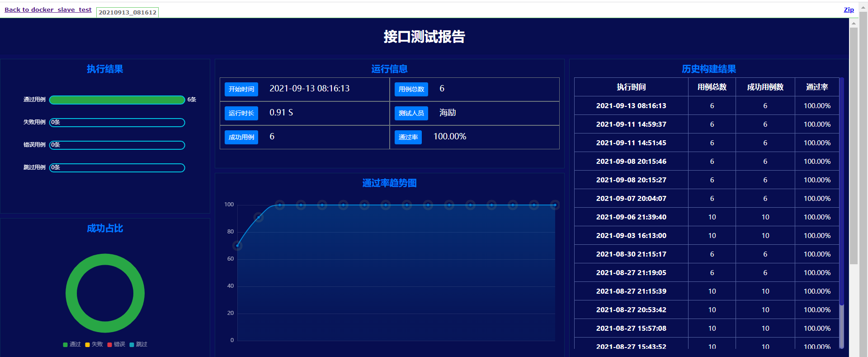Click the green donut chart ring
This screenshot has height=357, width=868.
[105, 260]
